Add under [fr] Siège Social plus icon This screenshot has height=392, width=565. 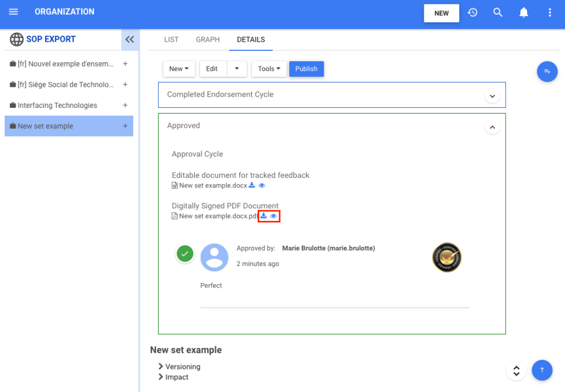125,85
